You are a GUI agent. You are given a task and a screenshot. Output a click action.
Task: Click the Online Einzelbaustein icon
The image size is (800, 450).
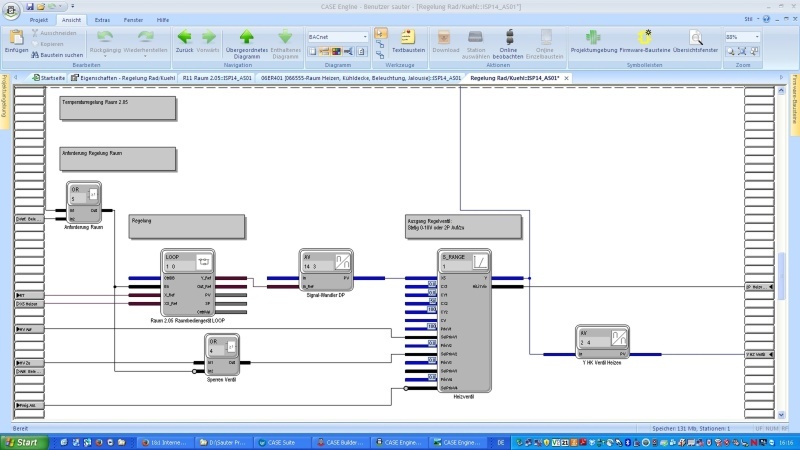pos(546,37)
